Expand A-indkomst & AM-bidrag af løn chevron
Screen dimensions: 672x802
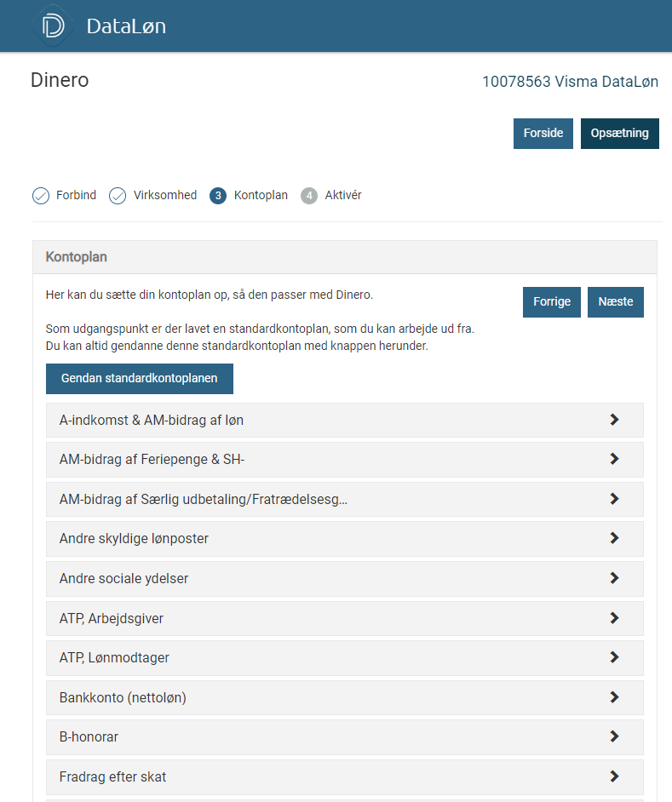[x=615, y=420]
